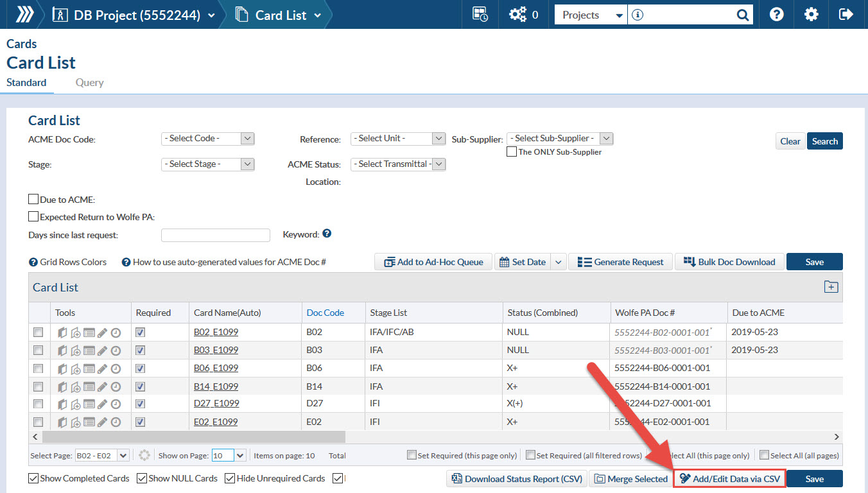Click the list icon in B06_E1099 row
The height and width of the screenshot is (493, 868).
[x=89, y=368]
